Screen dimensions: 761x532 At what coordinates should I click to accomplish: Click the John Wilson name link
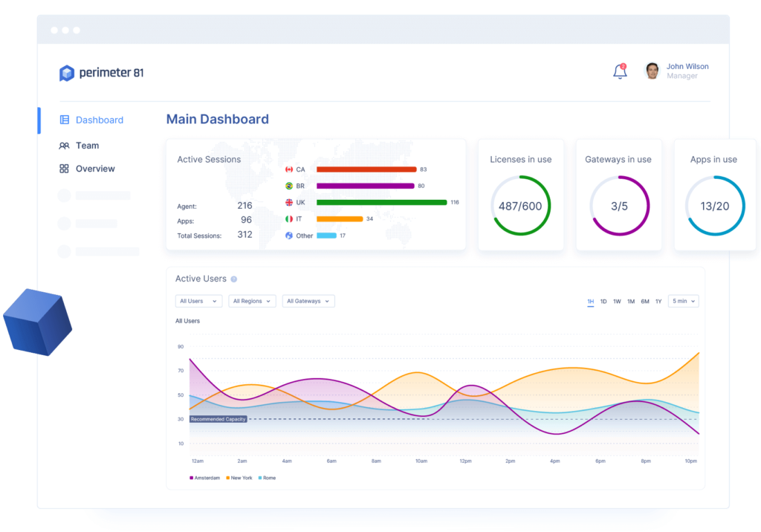pyautogui.click(x=687, y=66)
